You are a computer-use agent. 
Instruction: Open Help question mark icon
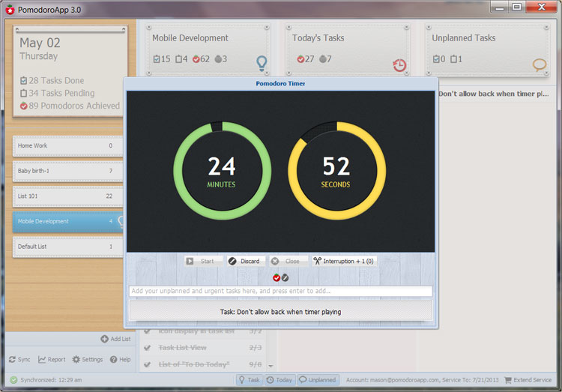tap(114, 359)
